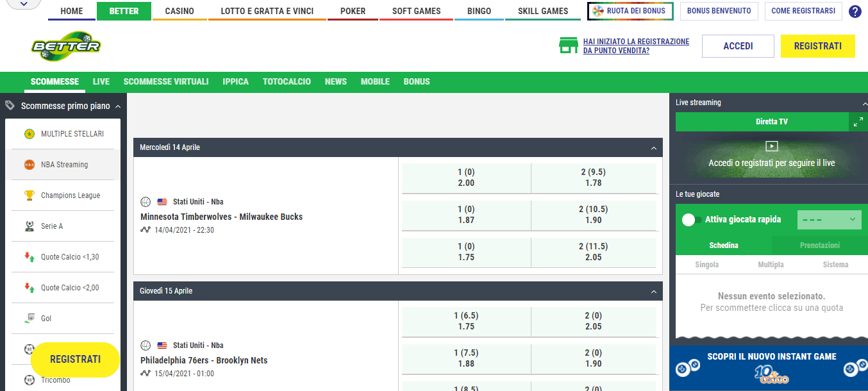This screenshot has width=868, height=391.
Task: Click the yellow REGISTRATI header button
Action: (817, 46)
